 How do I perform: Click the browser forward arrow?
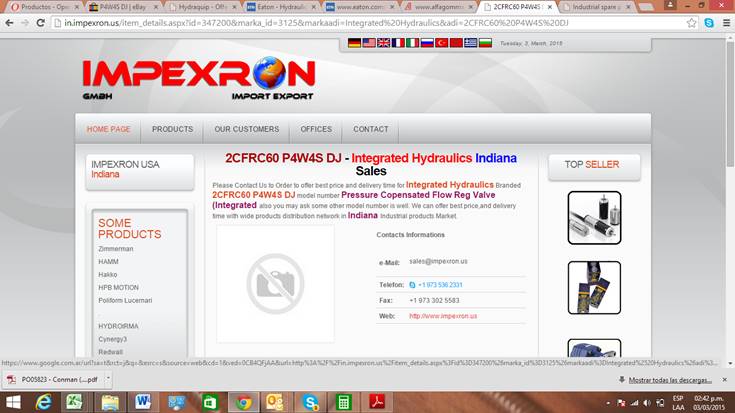pyautogui.click(x=25, y=23)
